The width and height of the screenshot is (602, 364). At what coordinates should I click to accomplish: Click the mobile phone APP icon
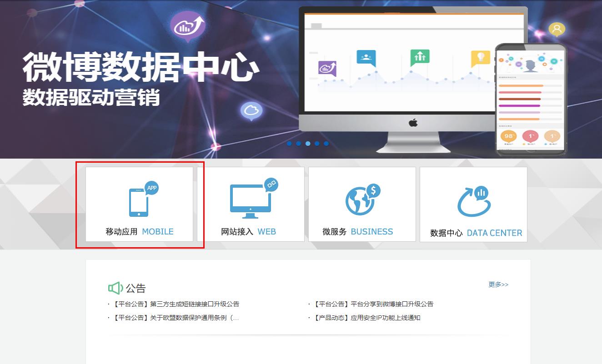pyautogui.click(x=144, y=199)
